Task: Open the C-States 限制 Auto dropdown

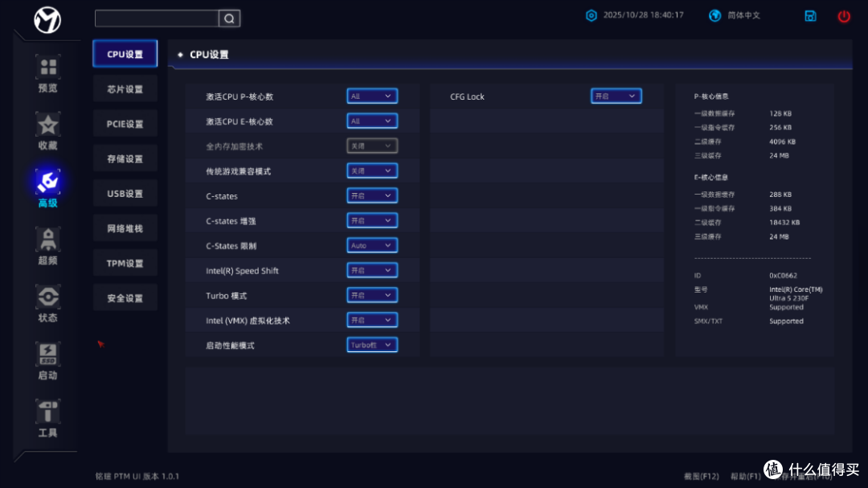Action: [x=372, y=245]
